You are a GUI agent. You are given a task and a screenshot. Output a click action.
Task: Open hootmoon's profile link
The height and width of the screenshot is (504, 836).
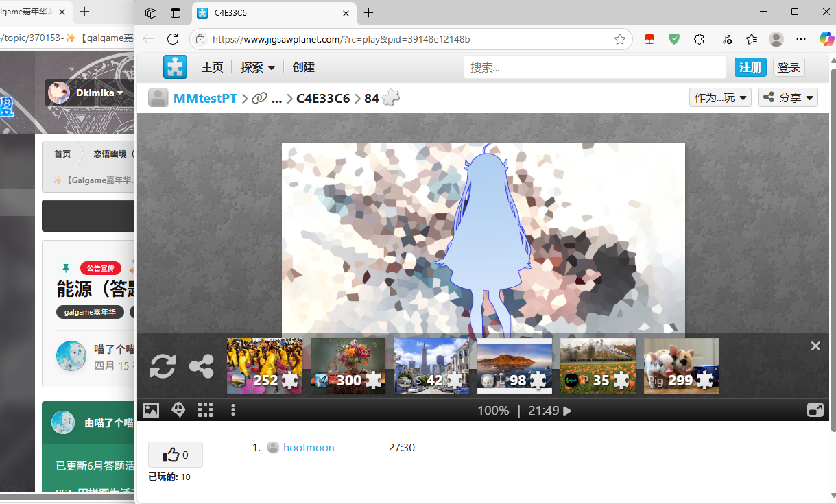(309, 448)
